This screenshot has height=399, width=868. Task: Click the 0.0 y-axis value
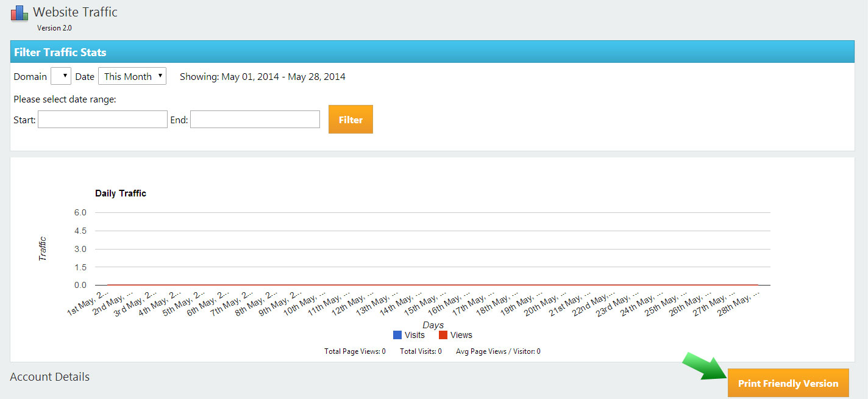pos(80,285)
